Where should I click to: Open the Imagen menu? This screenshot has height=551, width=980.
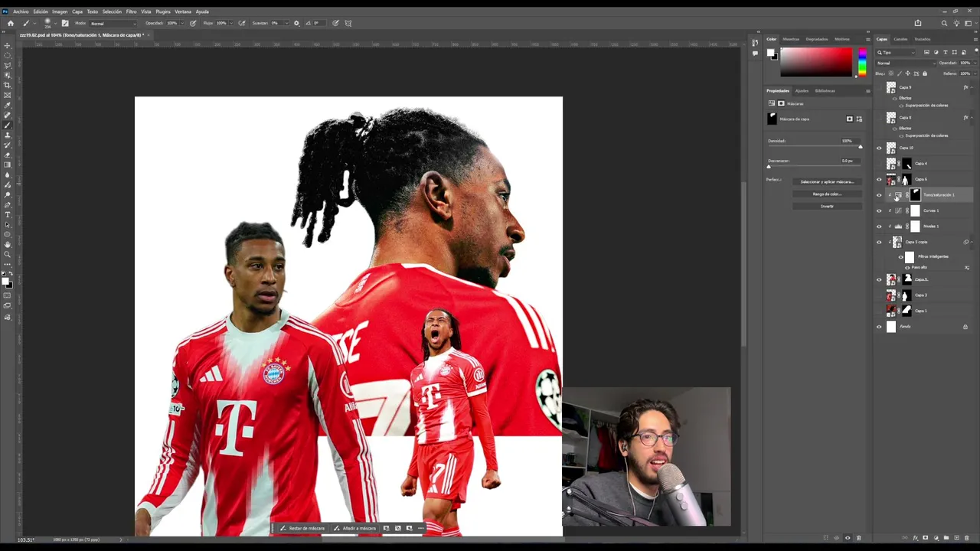[60, 11]
